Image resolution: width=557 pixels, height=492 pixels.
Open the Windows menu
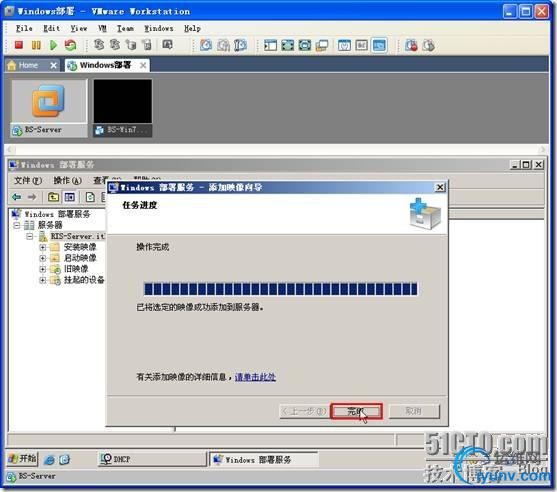(159, 28)
